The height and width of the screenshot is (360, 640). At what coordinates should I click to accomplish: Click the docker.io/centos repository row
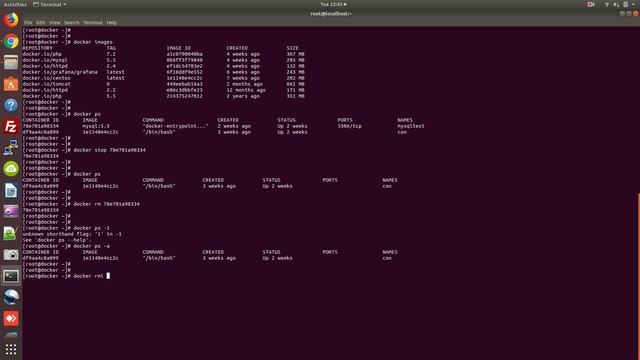163,78
